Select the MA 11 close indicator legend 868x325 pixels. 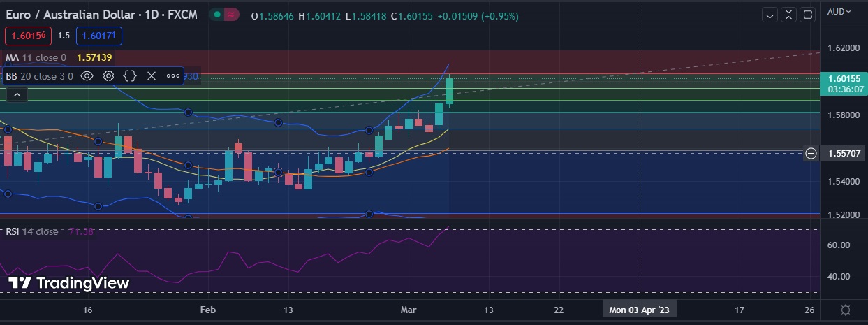[35, 57]
